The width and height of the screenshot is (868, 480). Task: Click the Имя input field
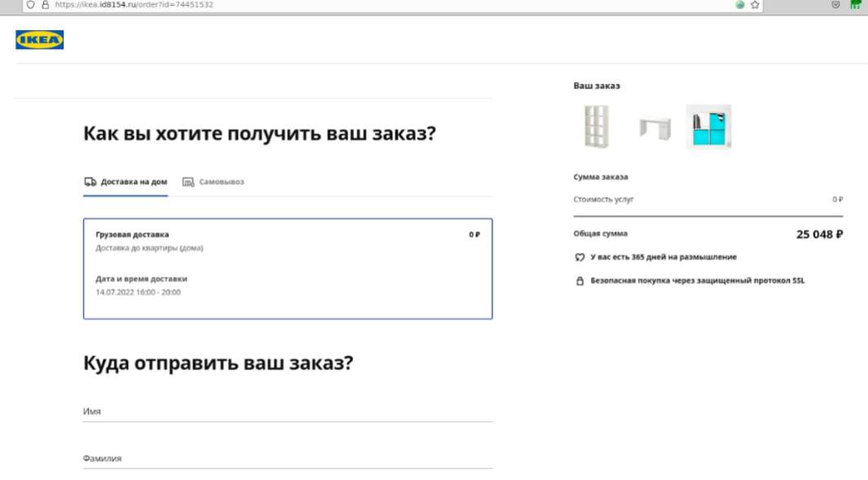288,412
